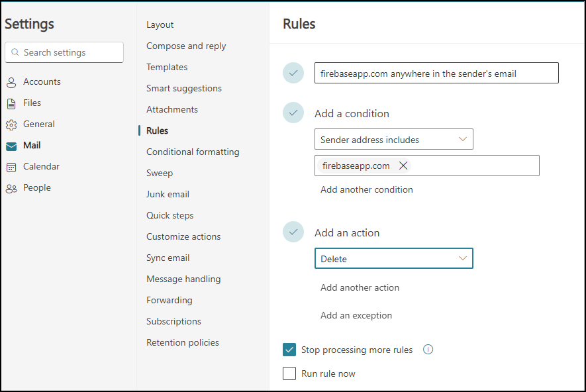The image size is (586, 392).
Task: Click Add an exception link
Action: (356, 315)
